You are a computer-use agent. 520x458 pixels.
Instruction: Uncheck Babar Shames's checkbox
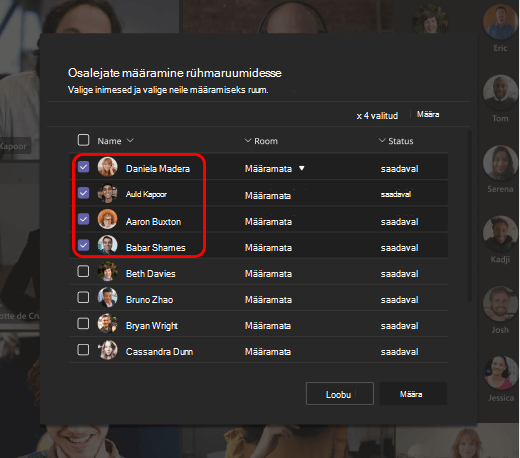pyautogui.click(x=83, y=245)
